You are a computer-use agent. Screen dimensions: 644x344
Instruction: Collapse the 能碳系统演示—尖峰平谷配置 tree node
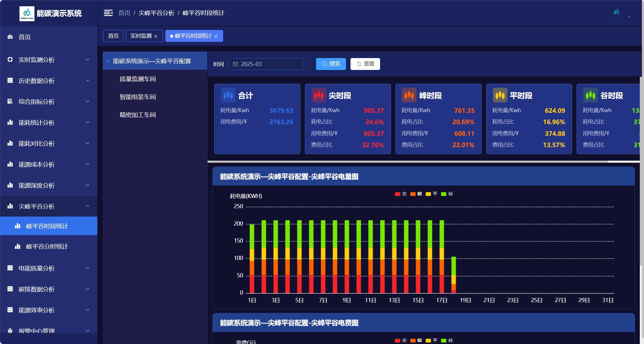click(108, 61)
